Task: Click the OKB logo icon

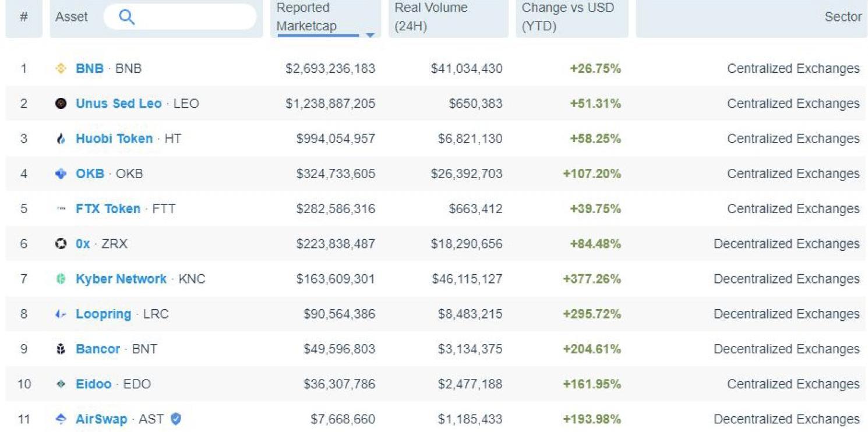Action: pos(61,173)
